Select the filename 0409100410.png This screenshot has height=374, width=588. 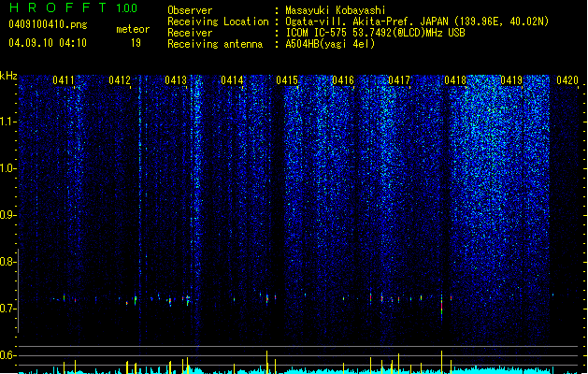48,25
